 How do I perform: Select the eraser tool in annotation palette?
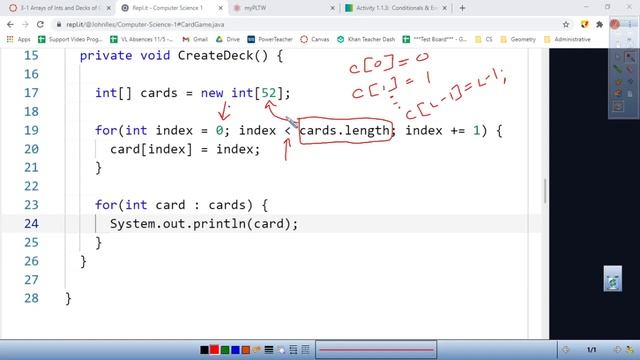click(630, 69)
